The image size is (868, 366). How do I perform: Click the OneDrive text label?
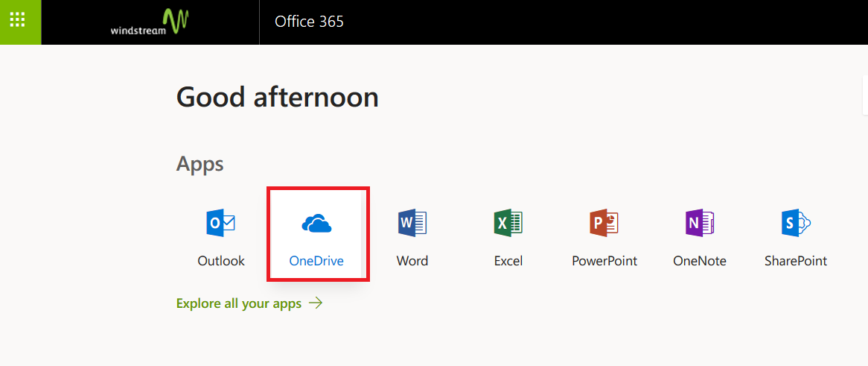click(316, 261)
